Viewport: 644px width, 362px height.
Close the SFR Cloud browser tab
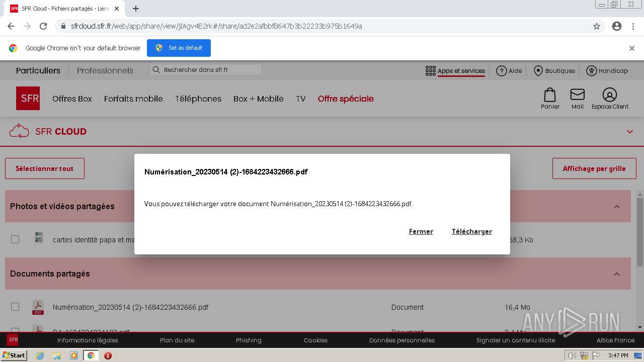pyautogui.click(x=117, y=9)
